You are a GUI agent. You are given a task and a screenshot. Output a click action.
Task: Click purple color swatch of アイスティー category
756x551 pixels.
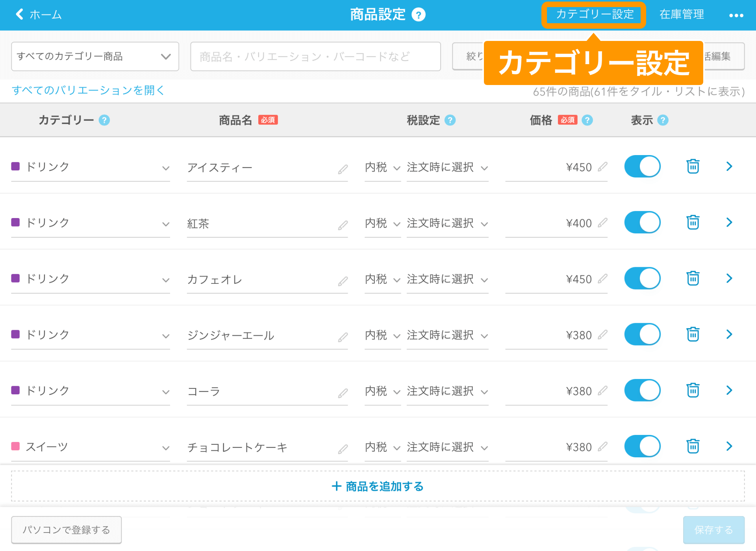click(x=16, y=166)
